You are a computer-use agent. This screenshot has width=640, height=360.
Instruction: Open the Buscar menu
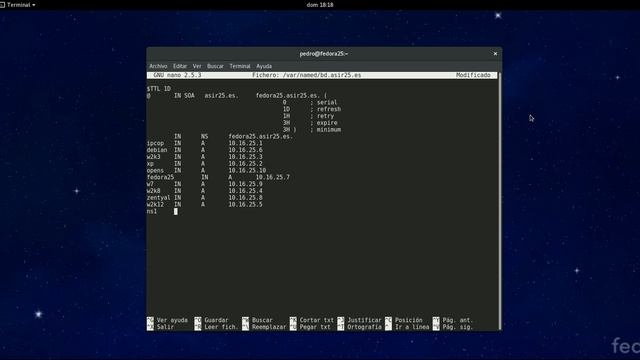(x=215, y=66)
